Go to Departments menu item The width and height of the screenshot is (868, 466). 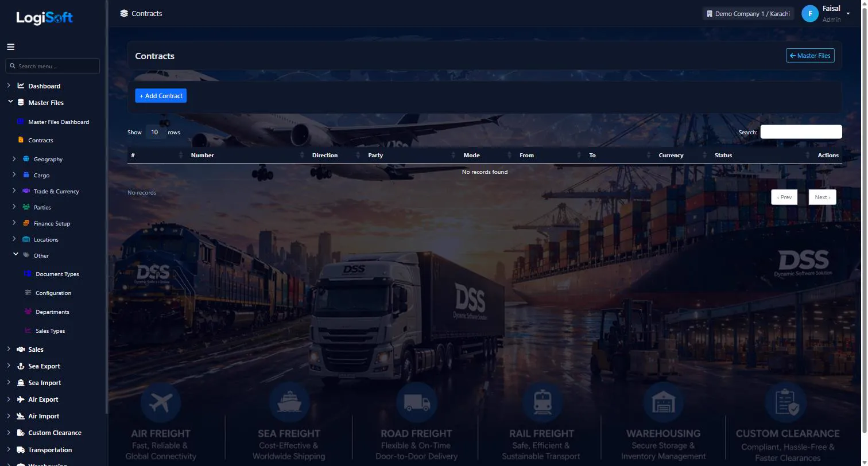pyautogui.click(x=52, y=312)
